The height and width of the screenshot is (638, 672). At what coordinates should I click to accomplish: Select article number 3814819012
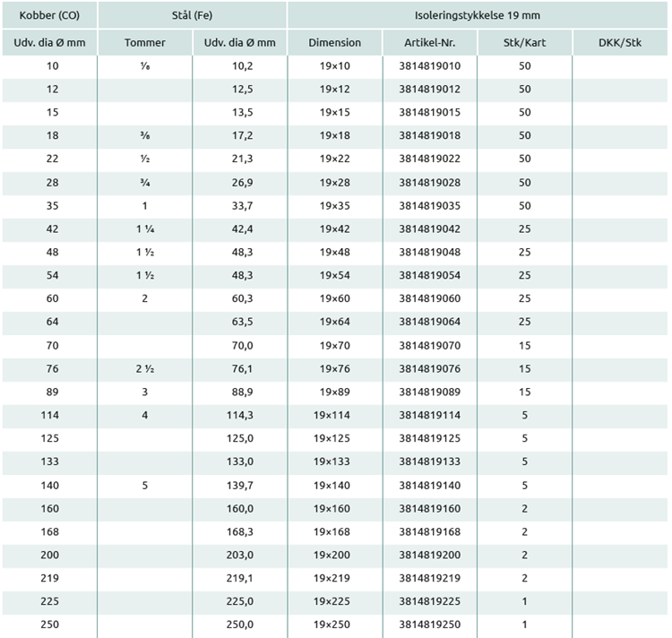(x=430, y=89)
